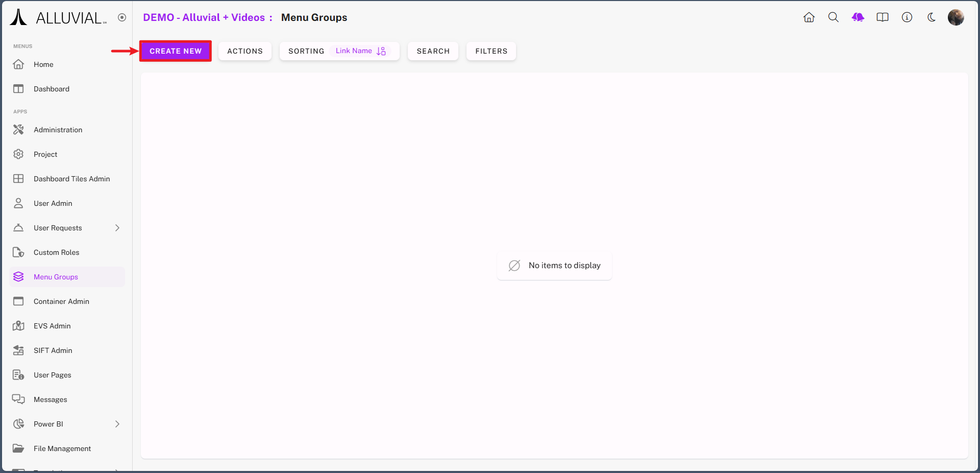Open SIFT Admin menu item
The width and height of the screenshot is (980, 473).
coord(67,350)
